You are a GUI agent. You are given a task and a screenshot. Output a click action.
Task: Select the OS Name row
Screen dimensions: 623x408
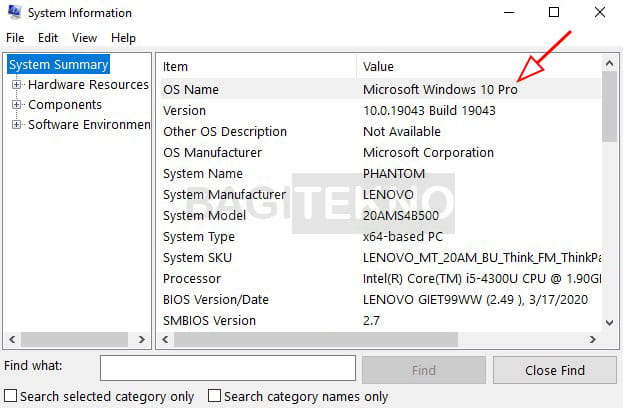381,89
